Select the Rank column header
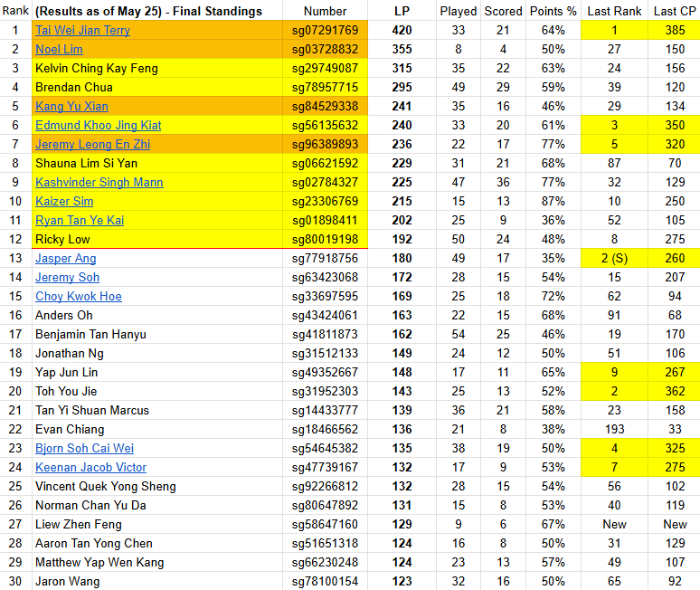 (x=15, y=11)
